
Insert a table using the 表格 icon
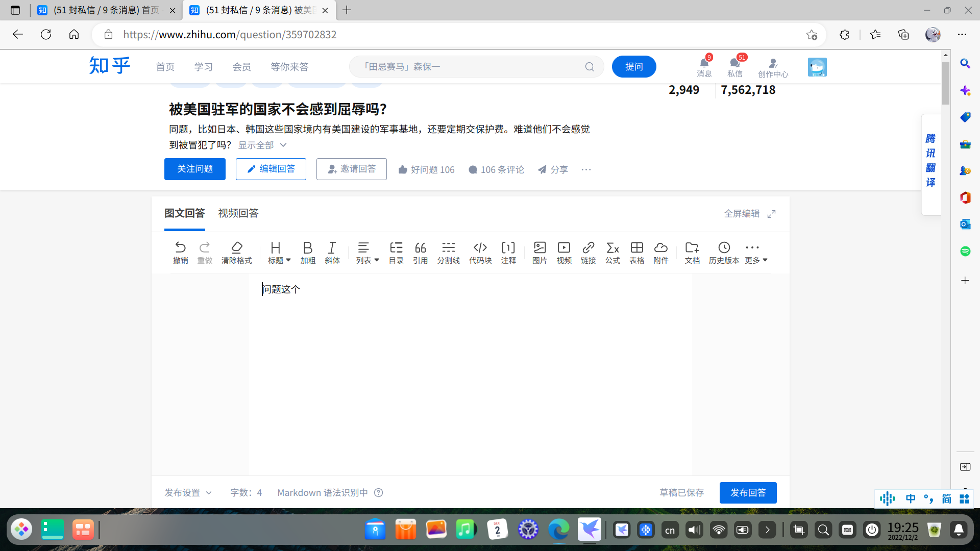click(636, 252)
